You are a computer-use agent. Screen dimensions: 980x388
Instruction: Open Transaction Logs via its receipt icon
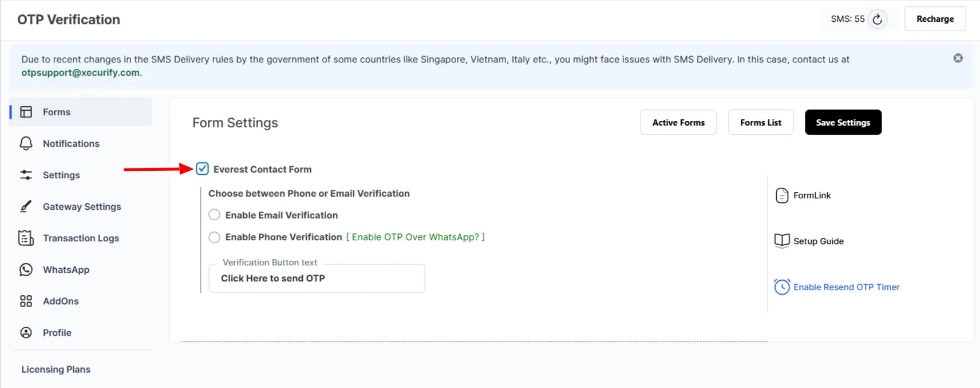26,238
